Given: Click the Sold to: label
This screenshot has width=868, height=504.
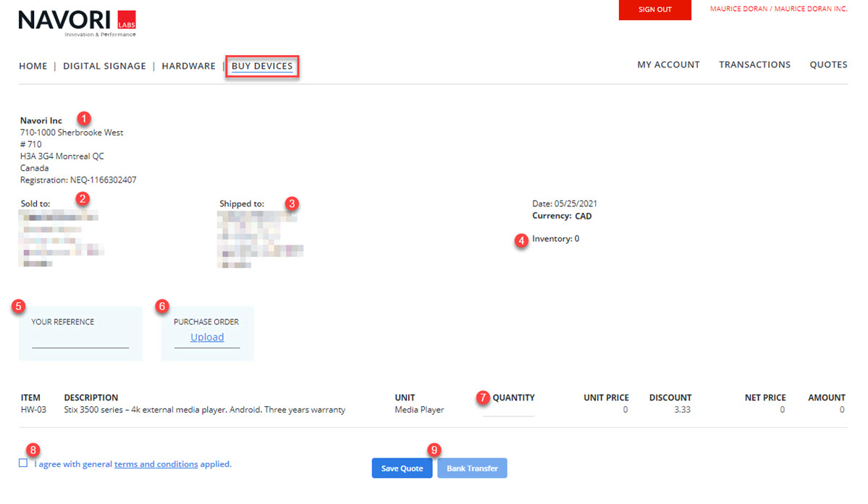Looking at the screenshot, I should pyautogui.click(x=35, y=203).
